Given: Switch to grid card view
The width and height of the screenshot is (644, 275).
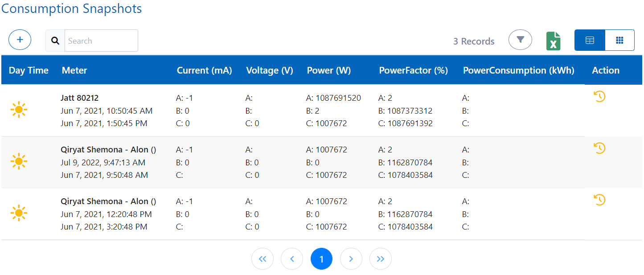Looking at the screenshot, I should [x=619, y=41].
